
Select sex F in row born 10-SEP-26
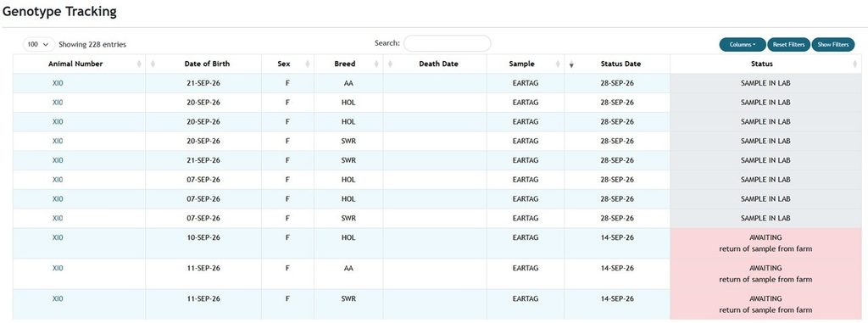tap(287, 237)
